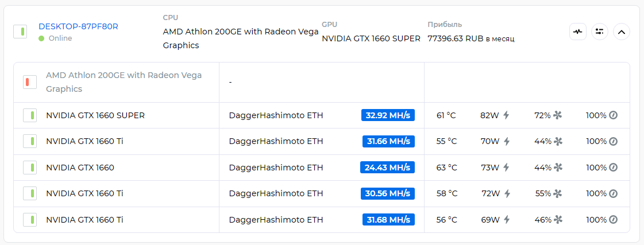Click the load gauge icon in GTX 1660 SUPER row

coord(613,115)
